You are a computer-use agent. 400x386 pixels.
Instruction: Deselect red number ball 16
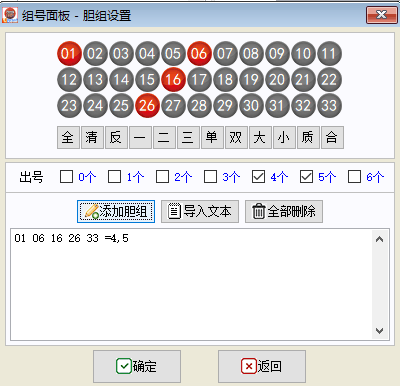(173, 79)
